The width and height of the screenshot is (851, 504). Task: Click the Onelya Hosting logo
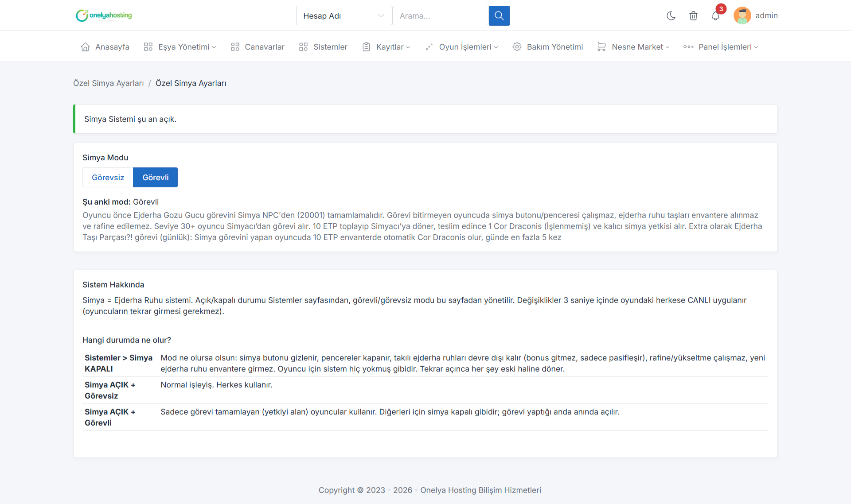click(x=104, y=16)
